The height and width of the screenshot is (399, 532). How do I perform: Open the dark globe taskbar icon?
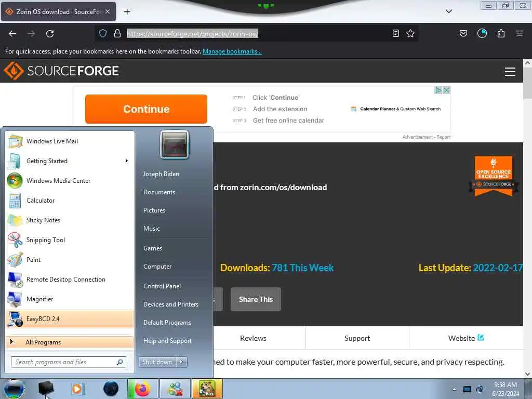(x=111, y=389)
